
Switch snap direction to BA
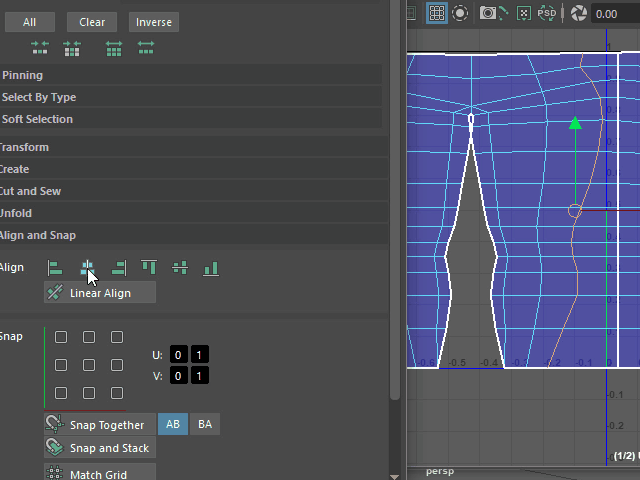[205, 425]
